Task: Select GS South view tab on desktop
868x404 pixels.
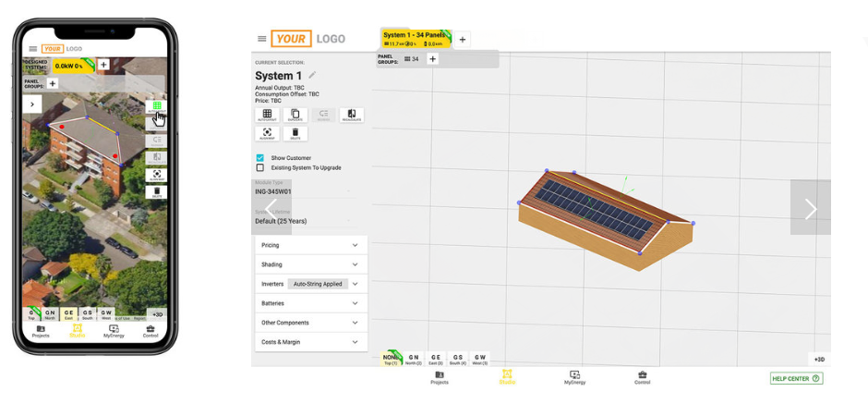Action: pos(458,359)
